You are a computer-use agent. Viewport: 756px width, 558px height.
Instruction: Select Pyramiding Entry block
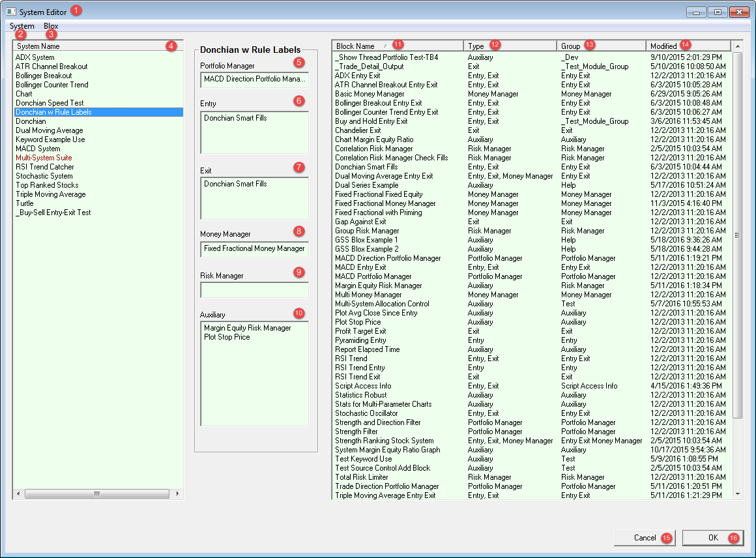coord(532,340)
